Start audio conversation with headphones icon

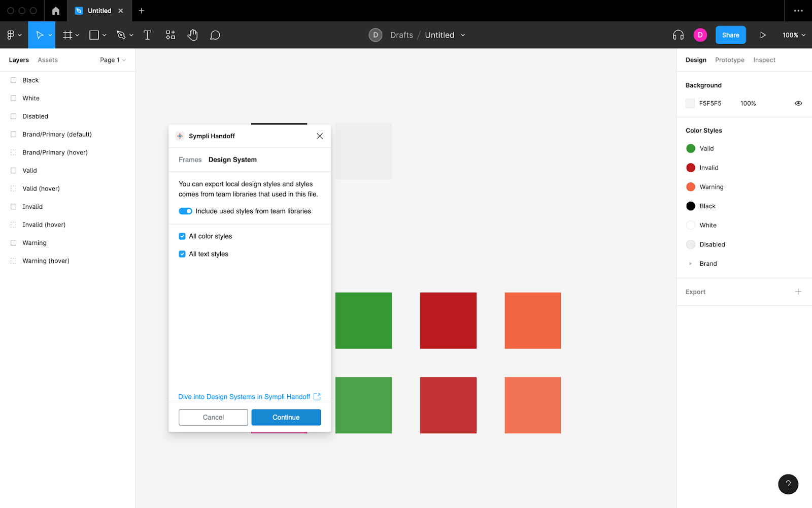coord(678,35)
